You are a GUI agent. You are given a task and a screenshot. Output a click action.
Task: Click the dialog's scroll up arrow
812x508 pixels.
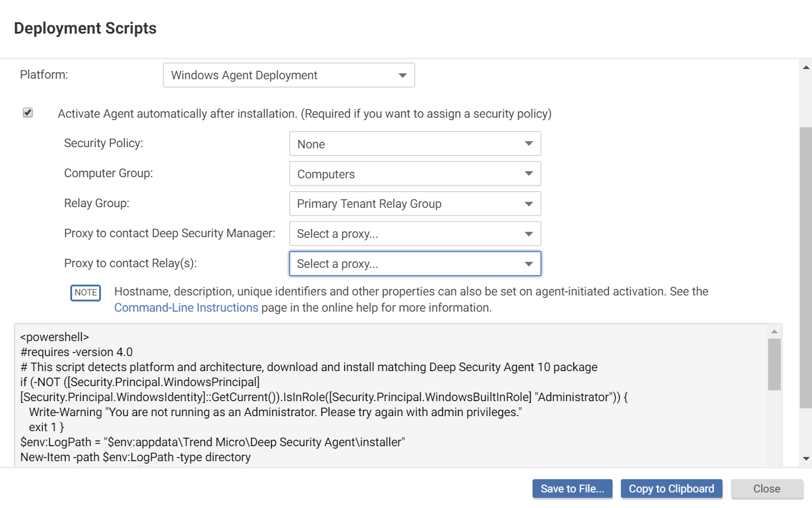tap(806, 67)
